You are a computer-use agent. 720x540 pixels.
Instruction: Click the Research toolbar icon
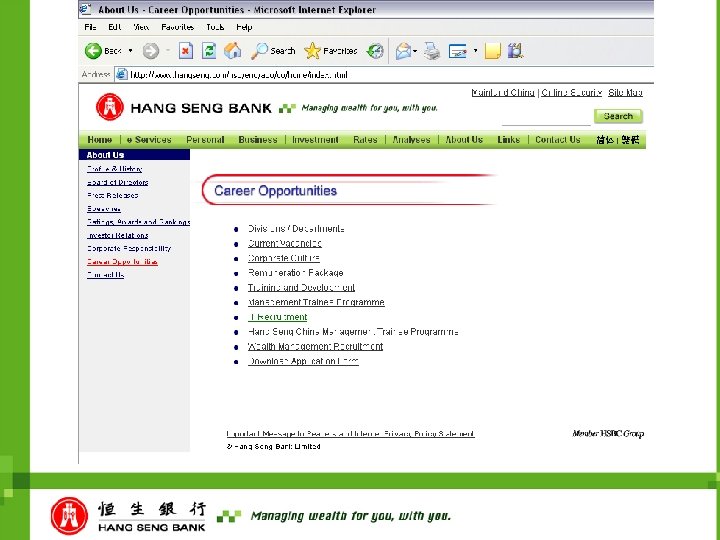515,51
